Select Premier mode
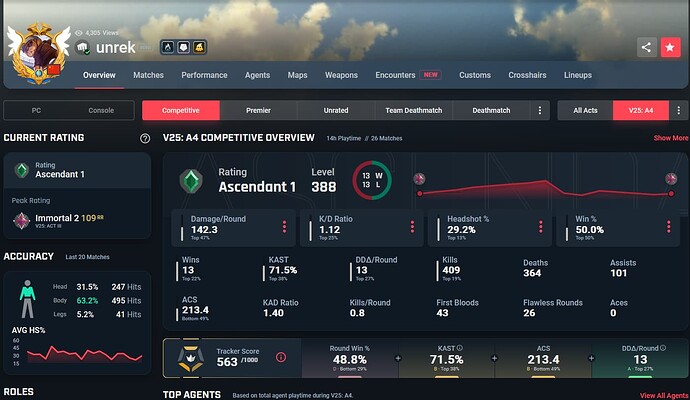The width and height of the screenshot is (690, 400). tap(258, 110)
